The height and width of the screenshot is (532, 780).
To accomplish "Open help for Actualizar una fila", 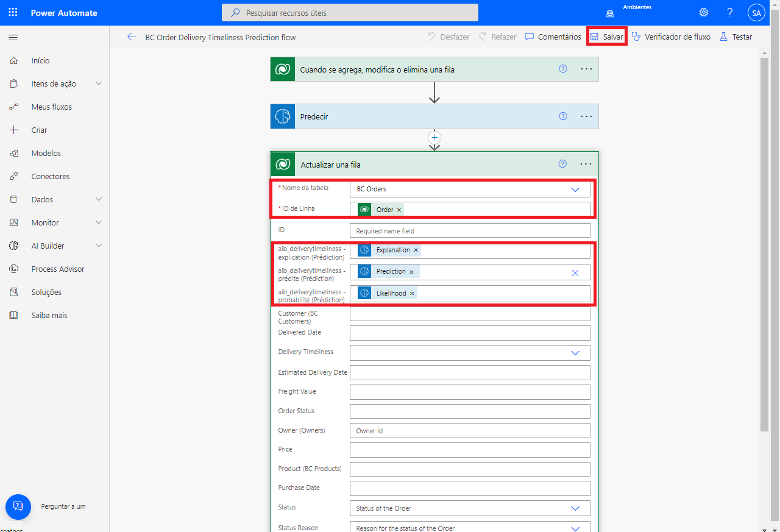I will coord(563,164).
